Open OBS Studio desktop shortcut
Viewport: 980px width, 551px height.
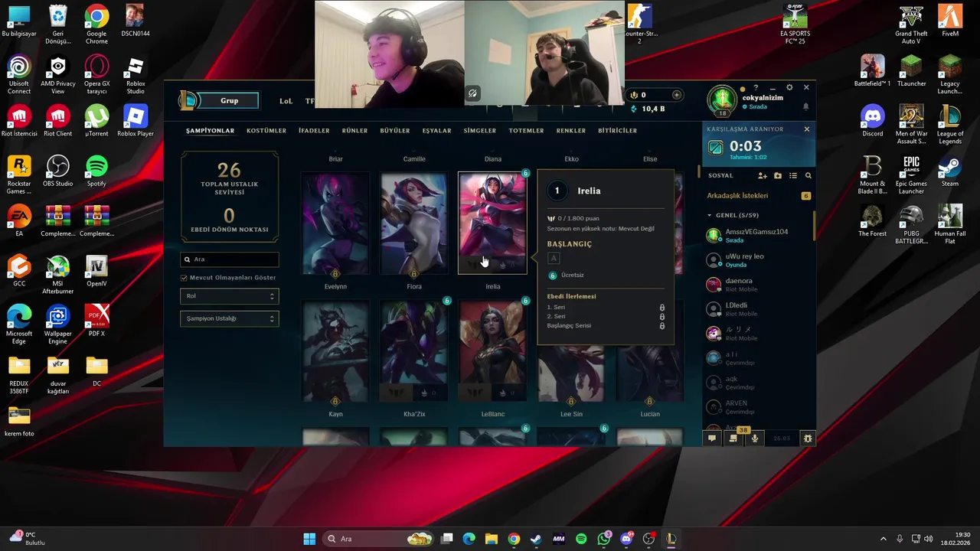[x=58, y=170]
